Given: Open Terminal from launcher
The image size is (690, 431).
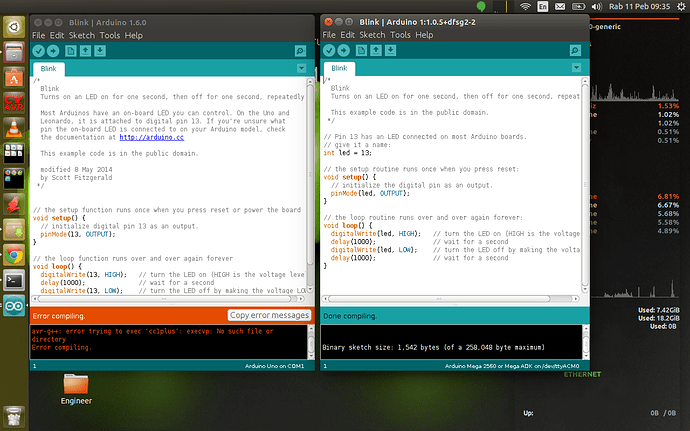Looking at the screenshot, I should [14, 280].
